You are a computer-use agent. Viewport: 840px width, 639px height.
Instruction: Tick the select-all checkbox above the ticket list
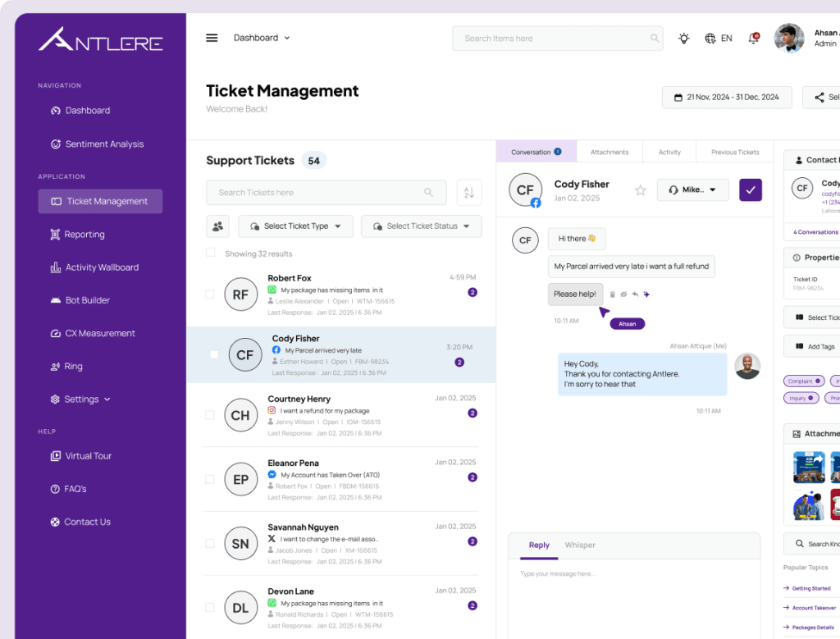[x=208, y=253]
